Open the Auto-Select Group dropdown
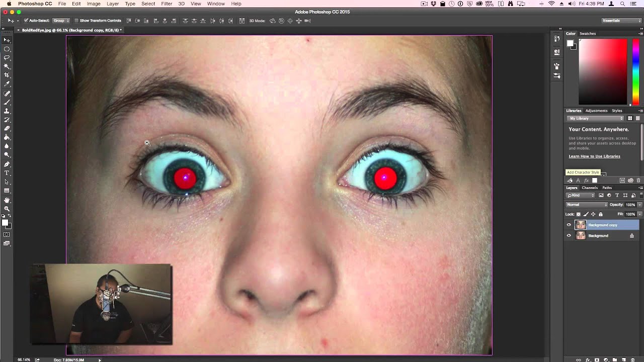 pyautogui.click(x=61, y=21)
